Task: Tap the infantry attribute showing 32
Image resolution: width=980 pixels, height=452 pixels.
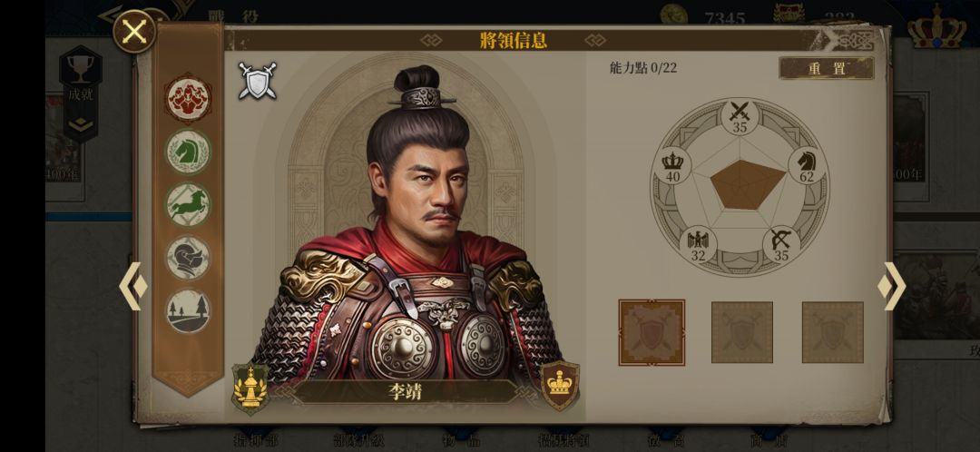Action: (698, 244)
